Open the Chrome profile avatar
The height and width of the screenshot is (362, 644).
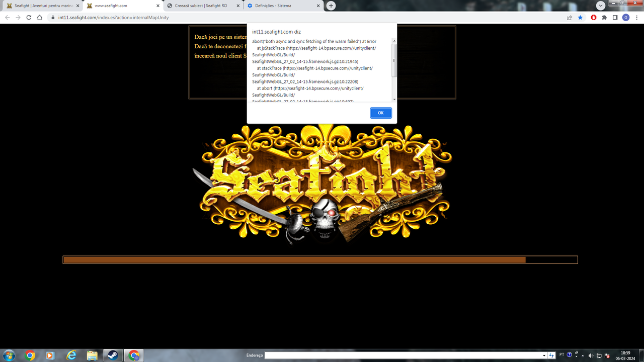click(x=626, y=17)
